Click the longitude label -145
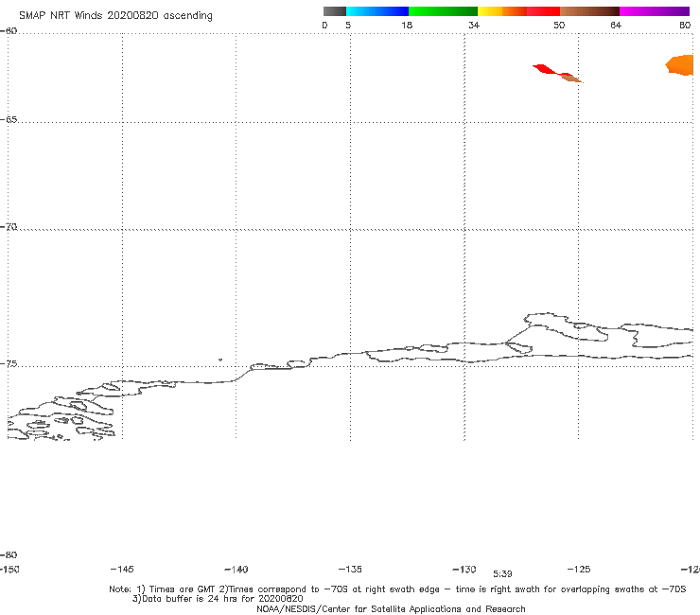Viewport: 700px width, 615px height. [122, 569]
